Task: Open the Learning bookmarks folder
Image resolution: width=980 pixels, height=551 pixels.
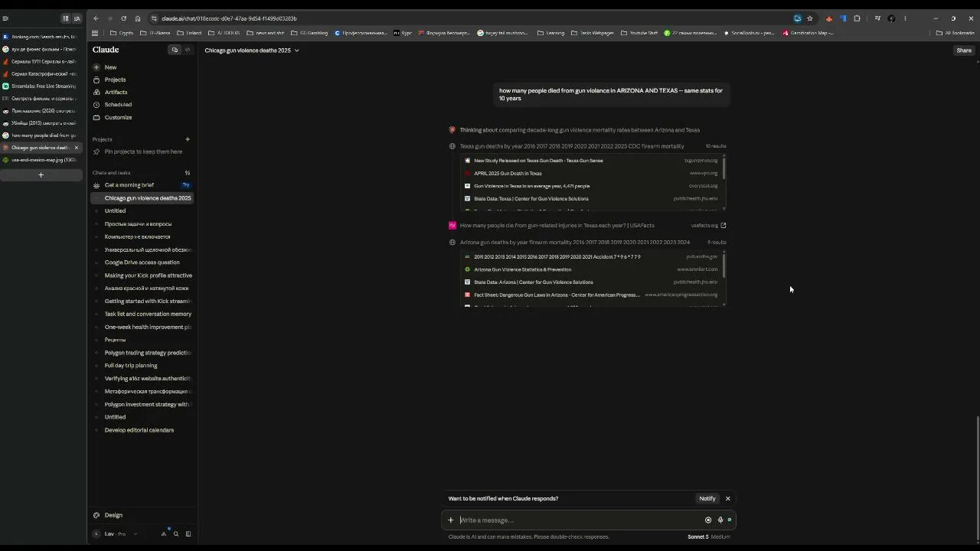Action: (x=550, y=33)
